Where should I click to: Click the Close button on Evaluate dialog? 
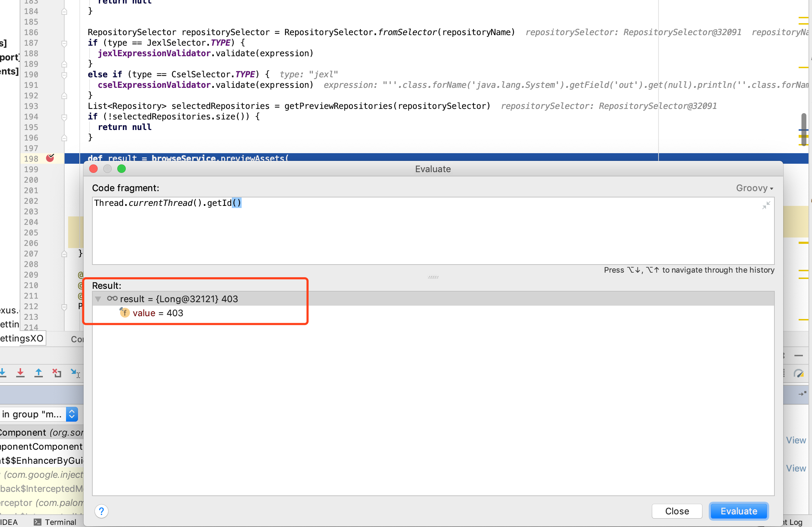[x=676, y=512]
